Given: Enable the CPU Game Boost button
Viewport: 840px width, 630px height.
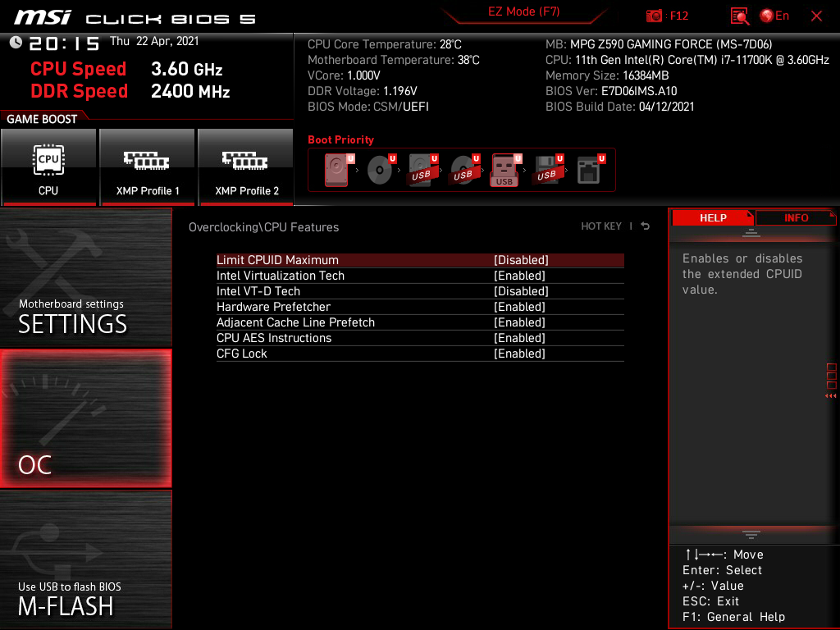Looking at the screenshot, I should (x=48, y=167).
